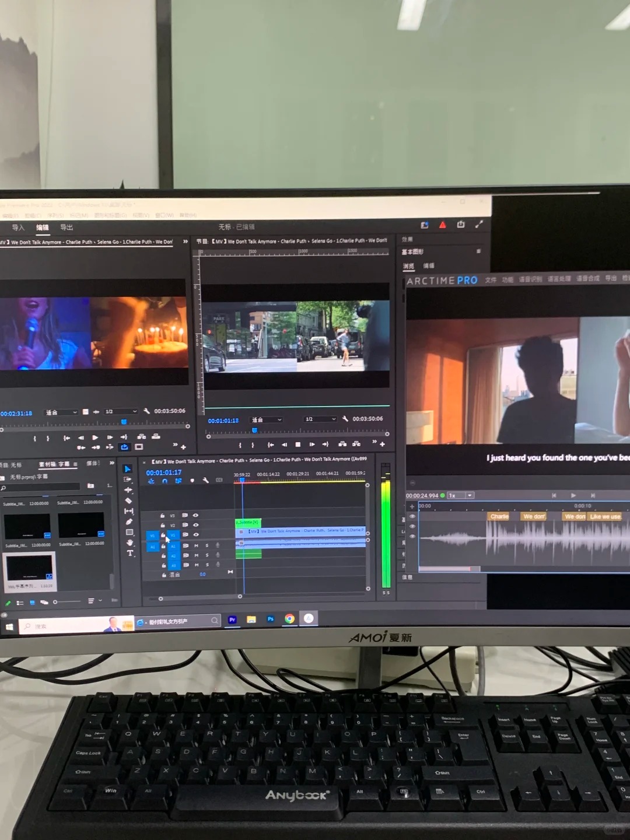Toggle V1 track eye visibility

[195, 534]
